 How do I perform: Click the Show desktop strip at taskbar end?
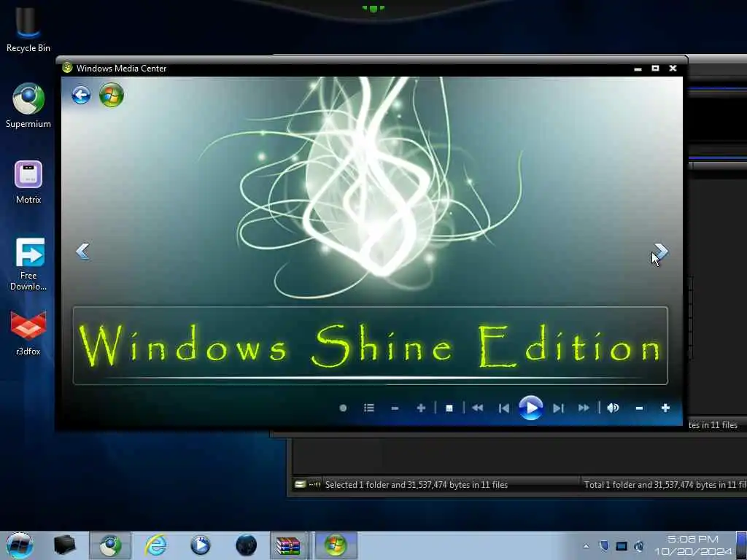[741, 545]
